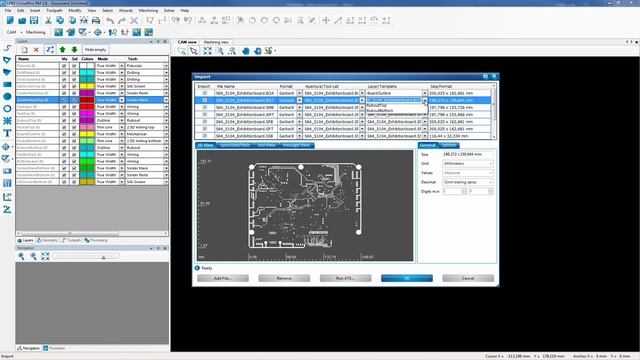Select the Text tool
The image size is (640, 360).
7,133
